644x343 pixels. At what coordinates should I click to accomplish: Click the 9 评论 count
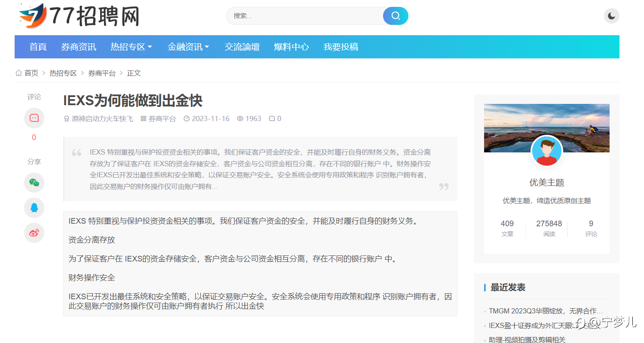pyautogui.click(x=591, y=228)
